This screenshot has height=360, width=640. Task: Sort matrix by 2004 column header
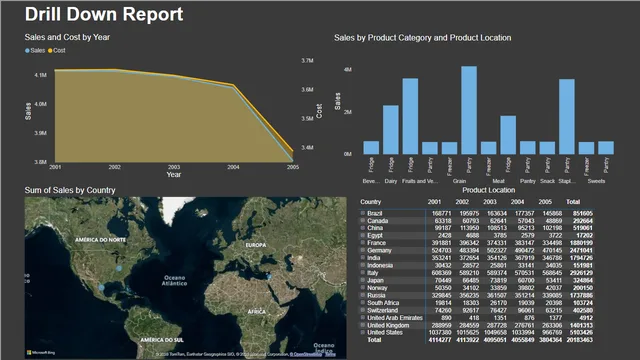coord(518,202)
